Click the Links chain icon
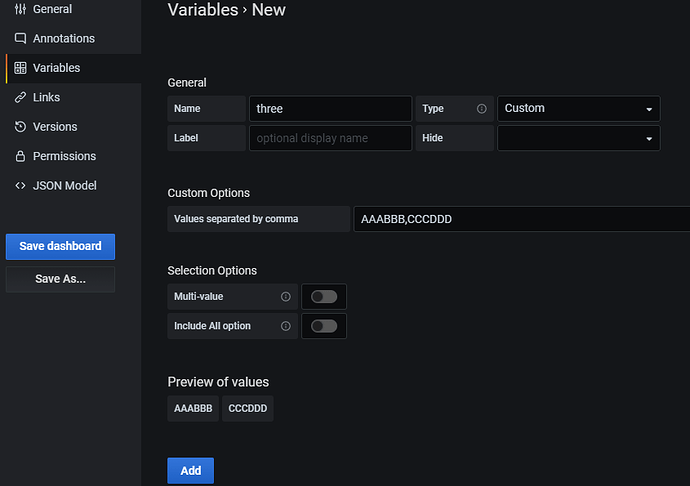Viewport: 690px width, 486px height. (20, 97)
